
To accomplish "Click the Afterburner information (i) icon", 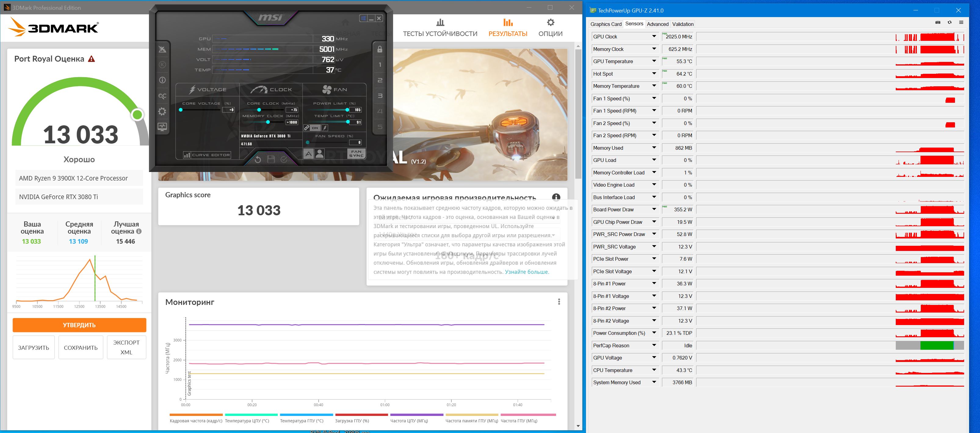I will point(162,80).
